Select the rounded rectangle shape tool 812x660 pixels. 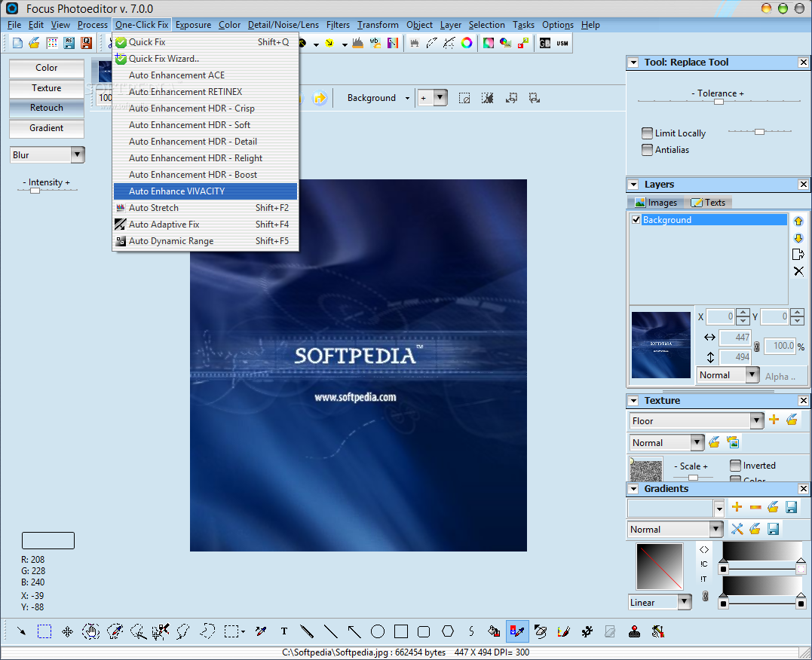point(424,631)
